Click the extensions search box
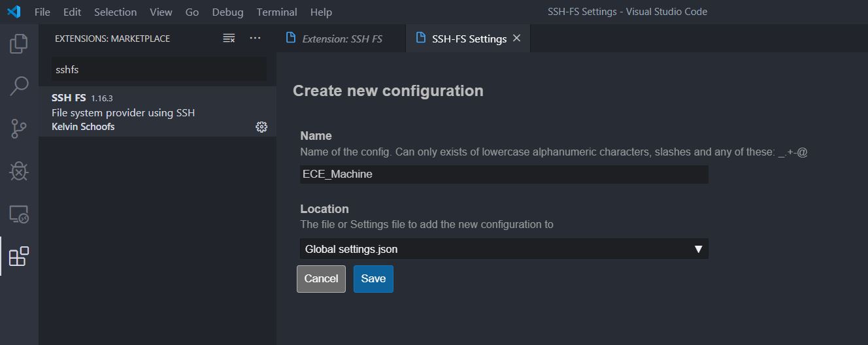 (159, 69)
